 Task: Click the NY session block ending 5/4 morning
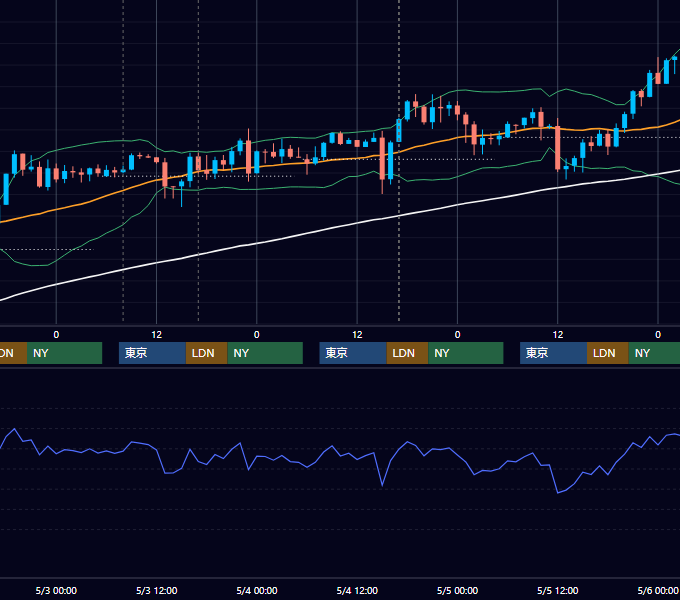pyautogui.click(x=265, y=353)
